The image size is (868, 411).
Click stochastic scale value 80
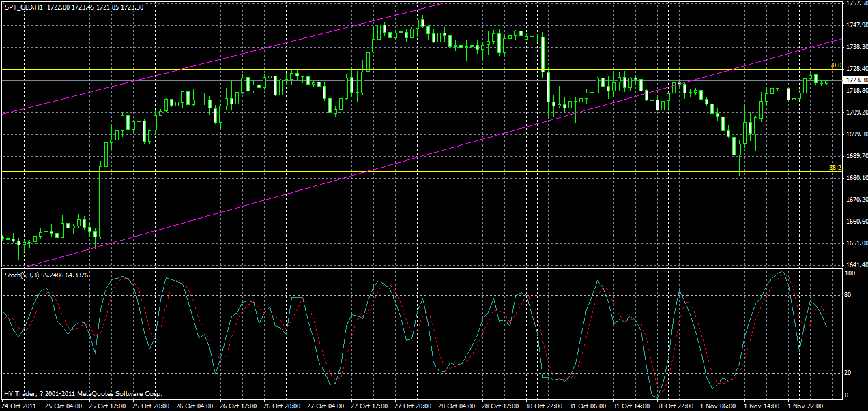(849, 295)
